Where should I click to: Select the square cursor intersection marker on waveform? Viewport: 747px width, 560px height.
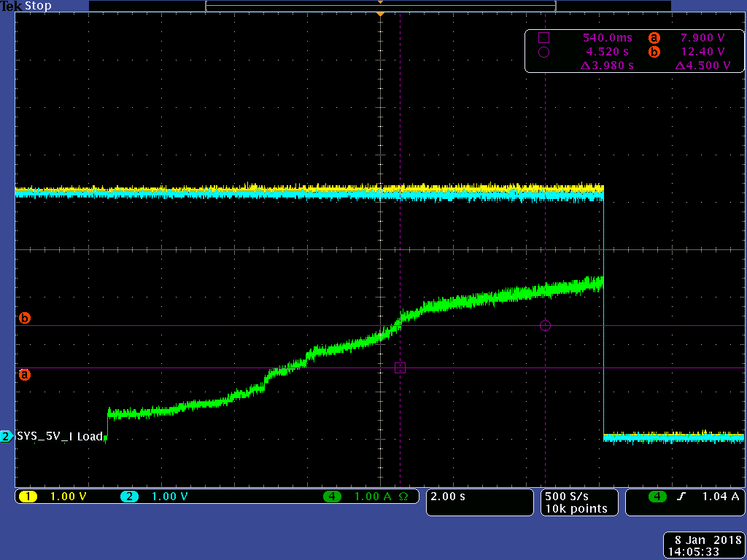[x=400, y=367]
